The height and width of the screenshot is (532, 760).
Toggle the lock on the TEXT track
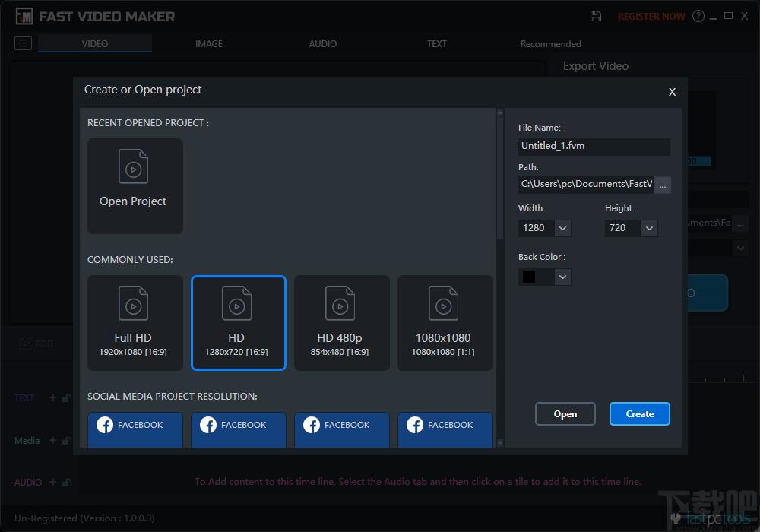coord(66,397)
